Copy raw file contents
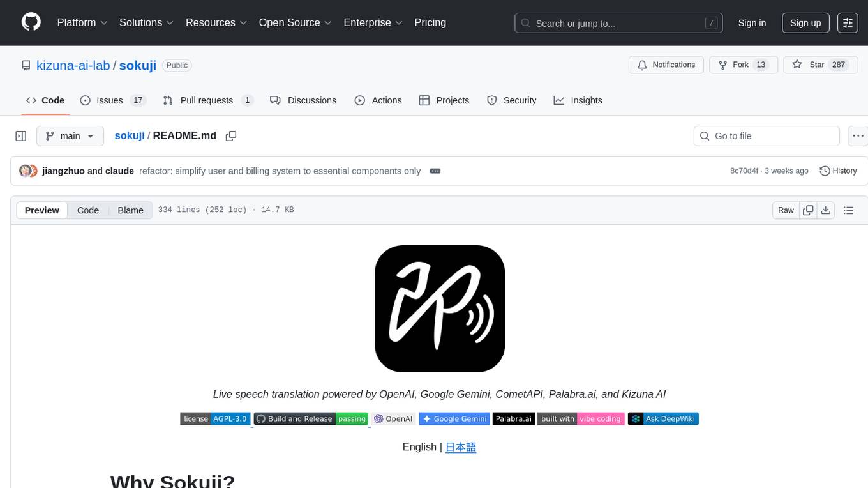Image resolution: width=868 pixels, height=488 pixels. pos(808,210)
